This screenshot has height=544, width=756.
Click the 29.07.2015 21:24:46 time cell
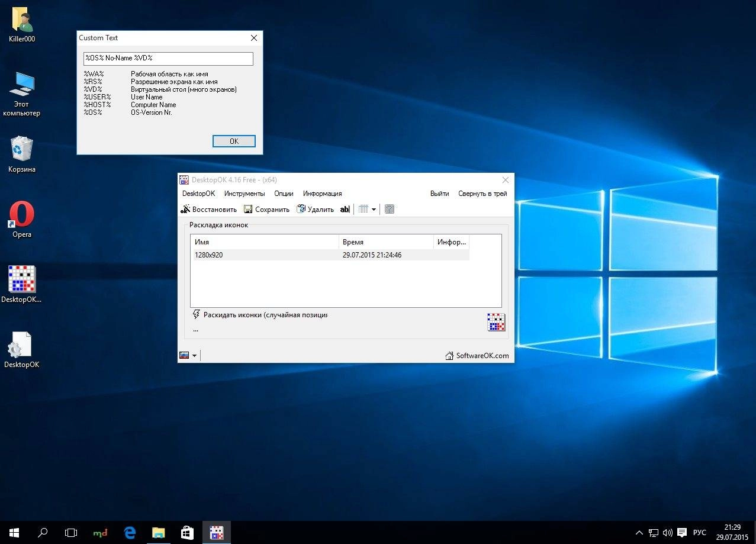(372, 255)
